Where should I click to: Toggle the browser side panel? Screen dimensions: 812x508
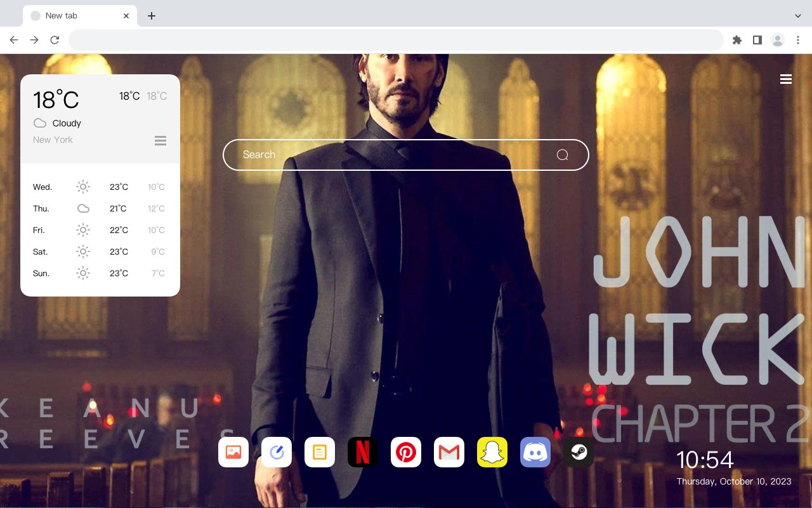click(757, 40)
